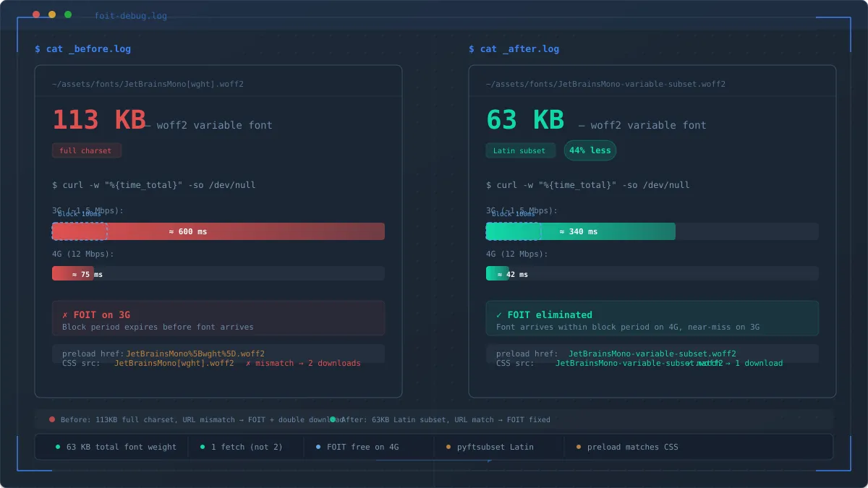This screenshot has width=868, height=488.
Task: Click the 'full charset' badge
Action: [86, 150]
